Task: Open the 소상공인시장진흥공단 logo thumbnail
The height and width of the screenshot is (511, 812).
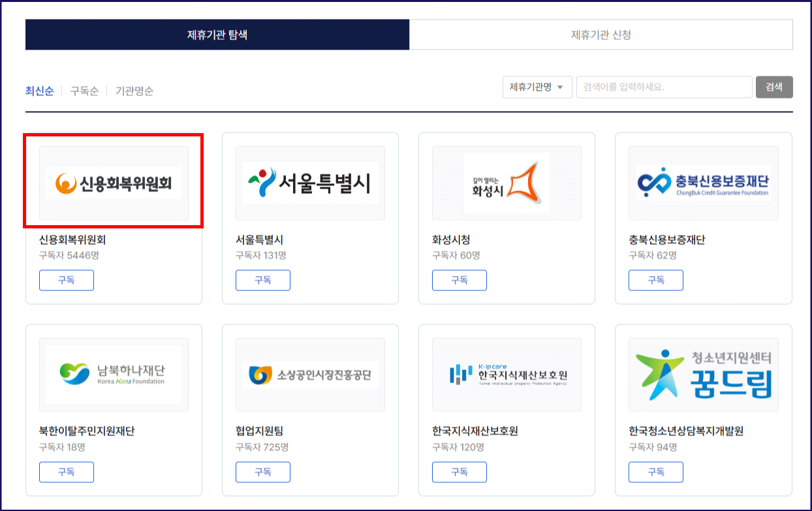Action: (x=310, y=375)
